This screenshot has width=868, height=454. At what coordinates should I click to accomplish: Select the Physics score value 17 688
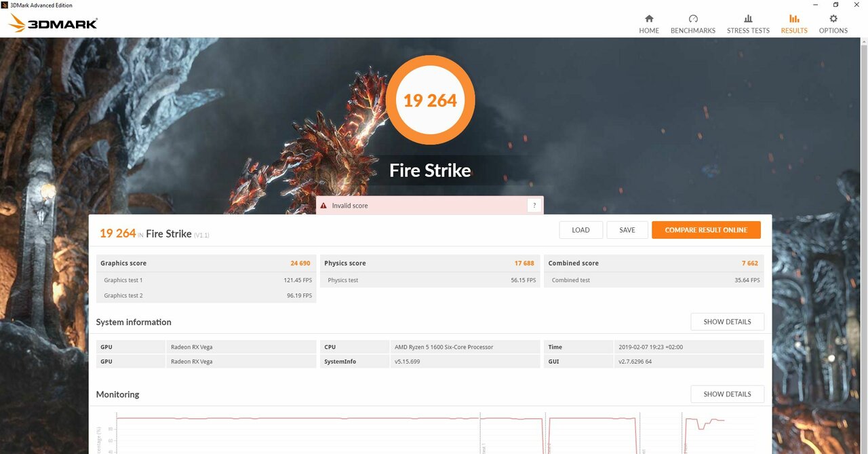tap(524, 263)
